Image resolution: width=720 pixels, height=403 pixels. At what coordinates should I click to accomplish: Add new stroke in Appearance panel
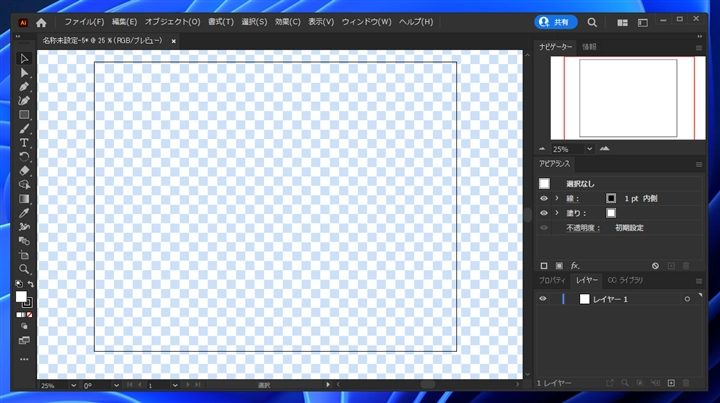click(x=544, y=266)
